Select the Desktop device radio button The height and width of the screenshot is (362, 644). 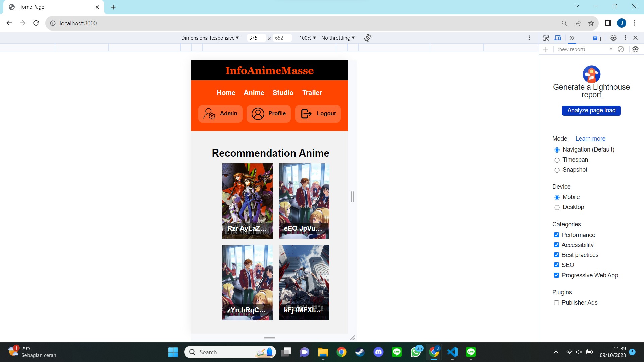[557, 207]
